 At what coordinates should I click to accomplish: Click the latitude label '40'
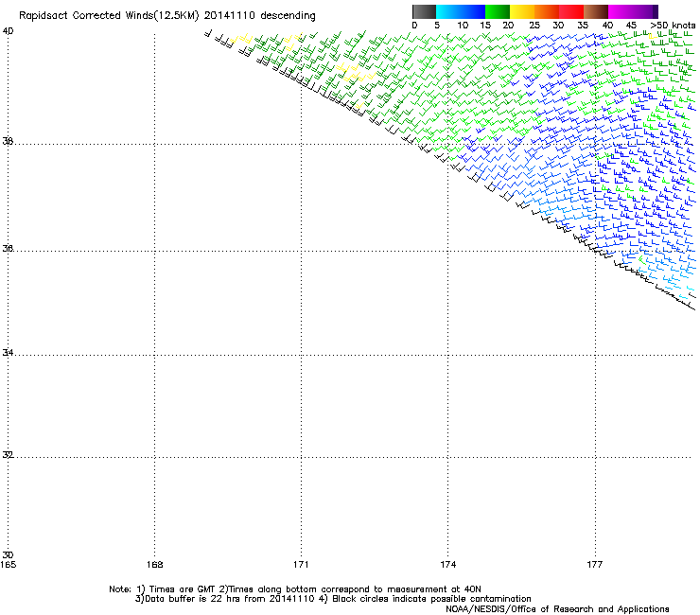tap(8, 31)
